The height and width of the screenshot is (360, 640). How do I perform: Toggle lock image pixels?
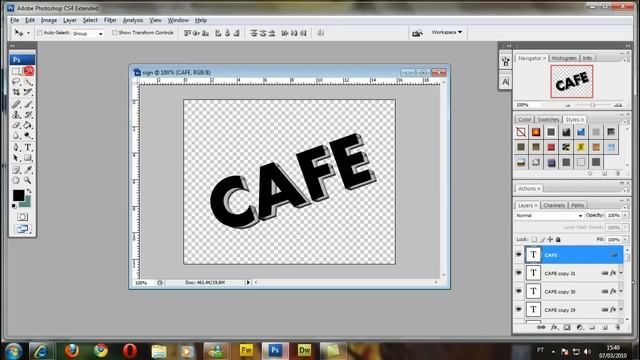pyautogui.click(x=542, y=240)
